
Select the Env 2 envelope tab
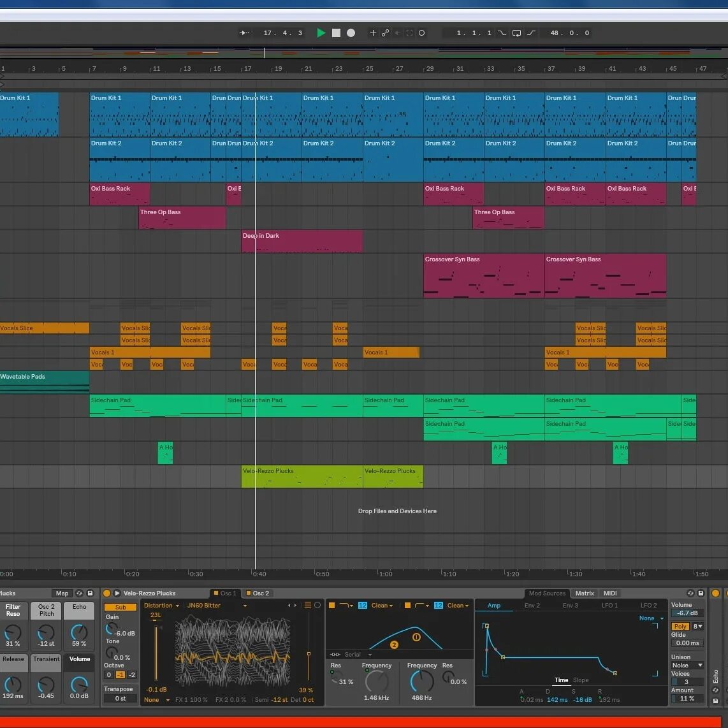pyautogui.click(x=532, y=605)
